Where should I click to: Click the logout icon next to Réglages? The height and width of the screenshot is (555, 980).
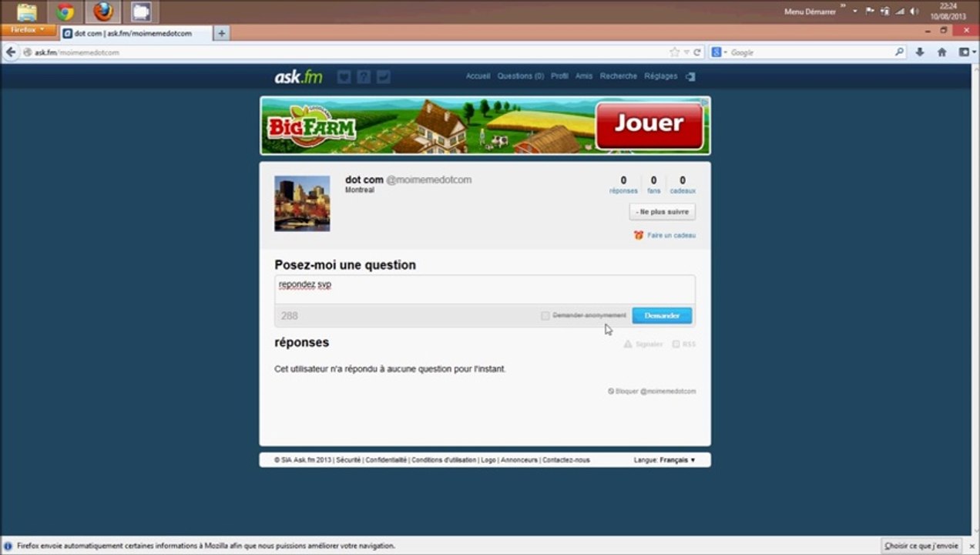690,76
